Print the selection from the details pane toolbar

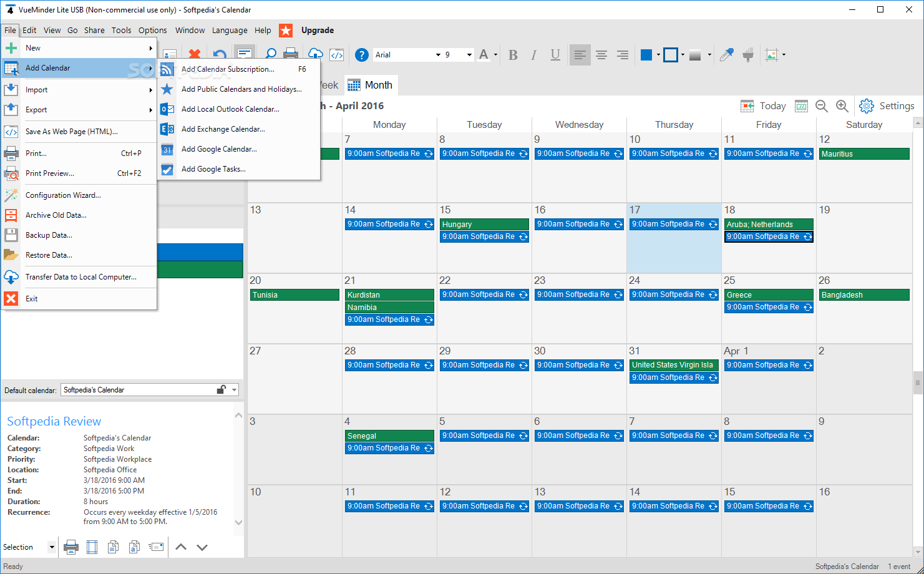pos(71,547)
